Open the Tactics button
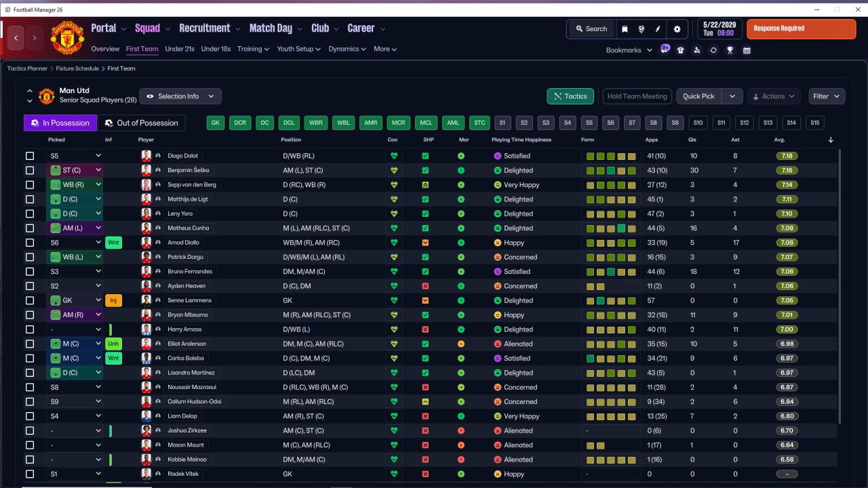Screen dimensions: 868x488 [x=570, y=96]
